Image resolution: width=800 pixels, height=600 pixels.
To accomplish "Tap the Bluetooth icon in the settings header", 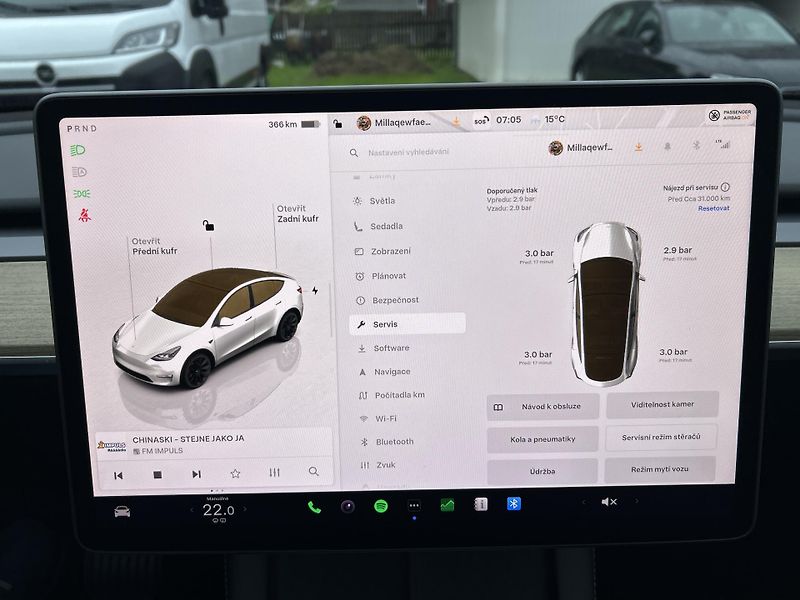I will point(696,145).
